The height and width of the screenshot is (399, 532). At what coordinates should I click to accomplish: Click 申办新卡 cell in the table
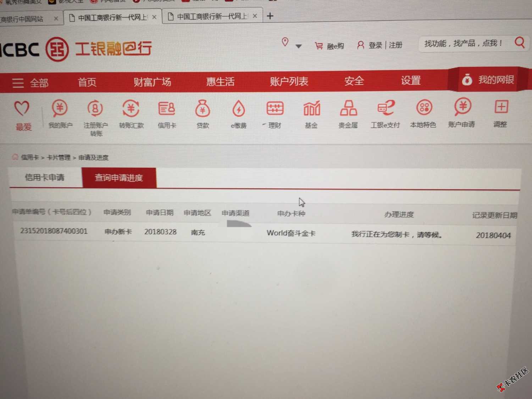(118, 232)
